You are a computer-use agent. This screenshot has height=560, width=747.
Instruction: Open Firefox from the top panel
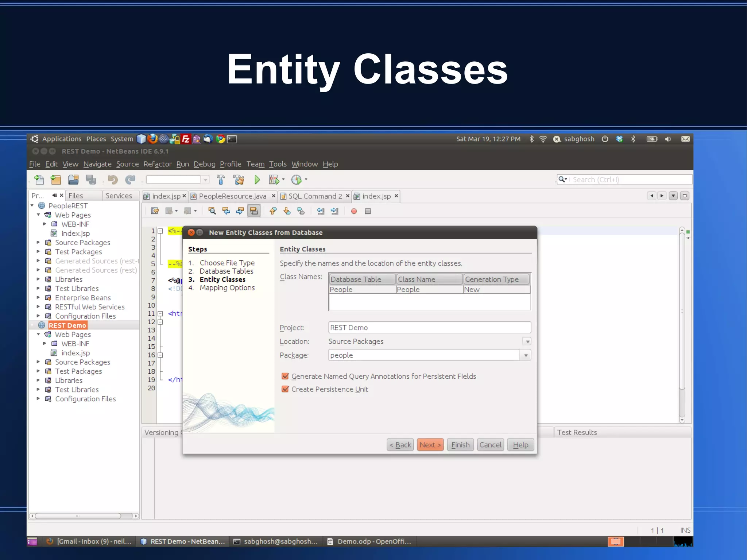152,139
